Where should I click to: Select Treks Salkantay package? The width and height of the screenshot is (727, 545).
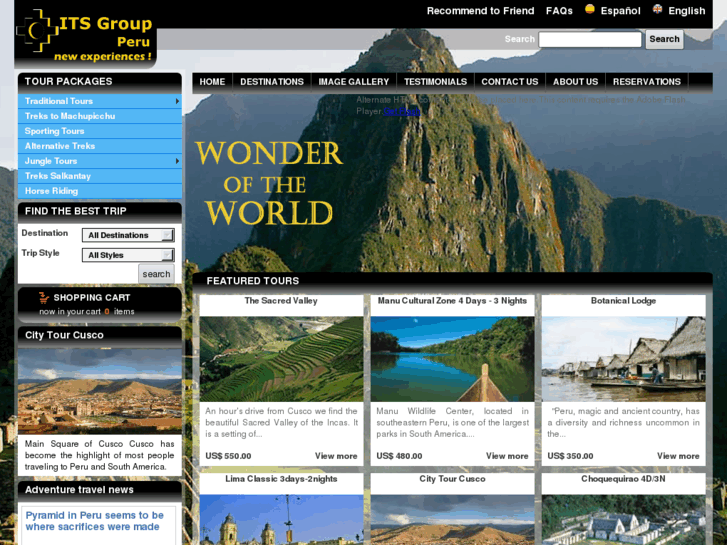coord(100,176)
